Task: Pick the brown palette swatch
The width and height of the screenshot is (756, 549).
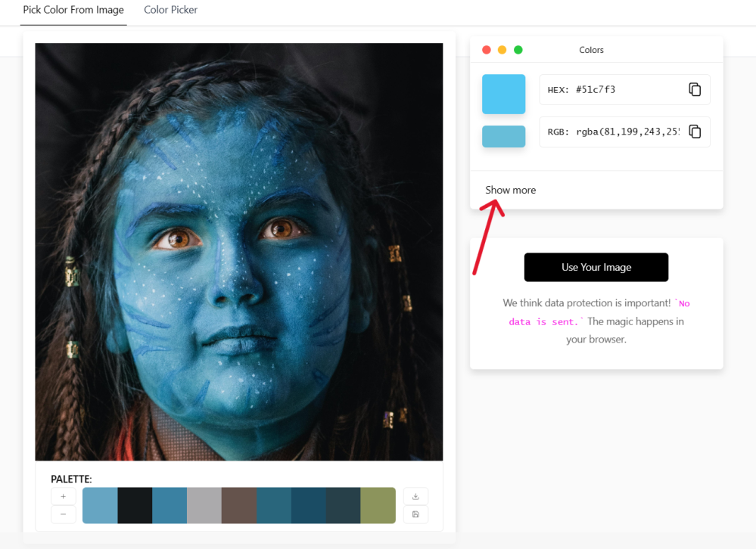Action: [238, 505]
